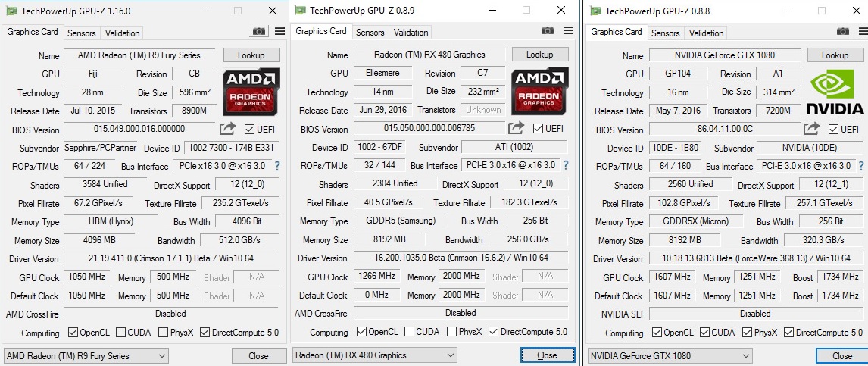The image size is (868, 366).
Task: Open hamburger menu in GPU-Z 1.16.0 window
Action: coord(279,32)
